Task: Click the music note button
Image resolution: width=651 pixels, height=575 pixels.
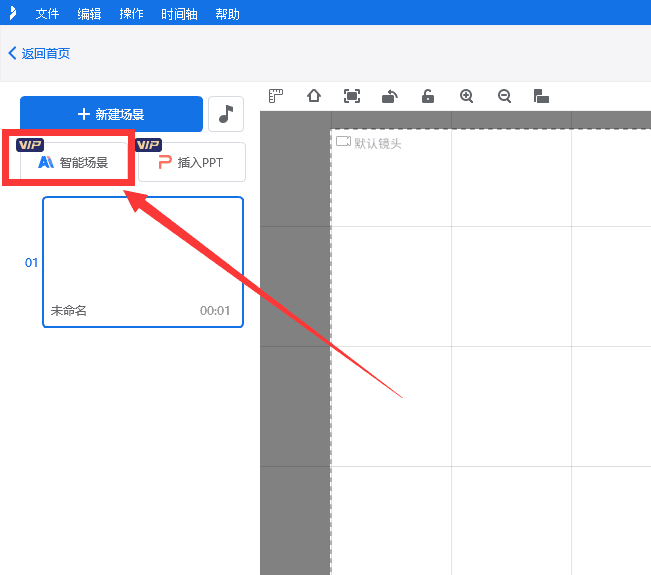Action: point(226,114)
